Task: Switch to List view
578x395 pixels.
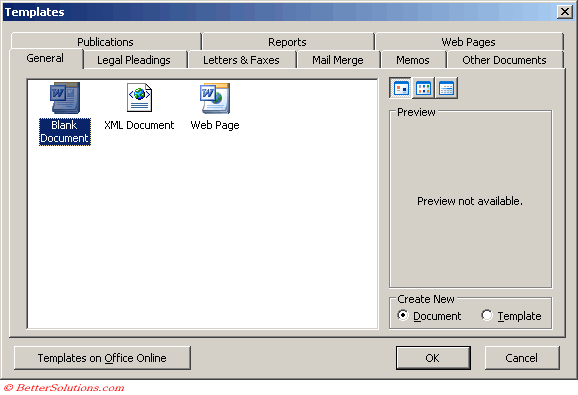Action: (423, 88)
